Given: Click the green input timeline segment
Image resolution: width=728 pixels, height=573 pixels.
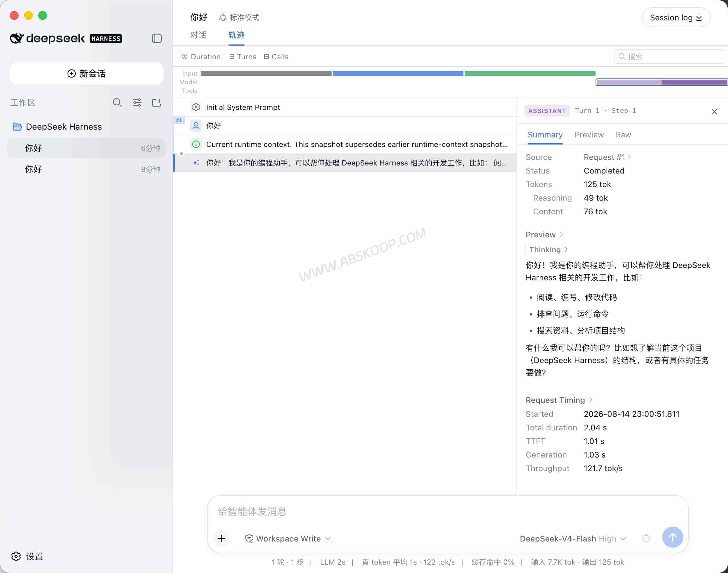Looking at the screenshot, I should tap(530, 73).
